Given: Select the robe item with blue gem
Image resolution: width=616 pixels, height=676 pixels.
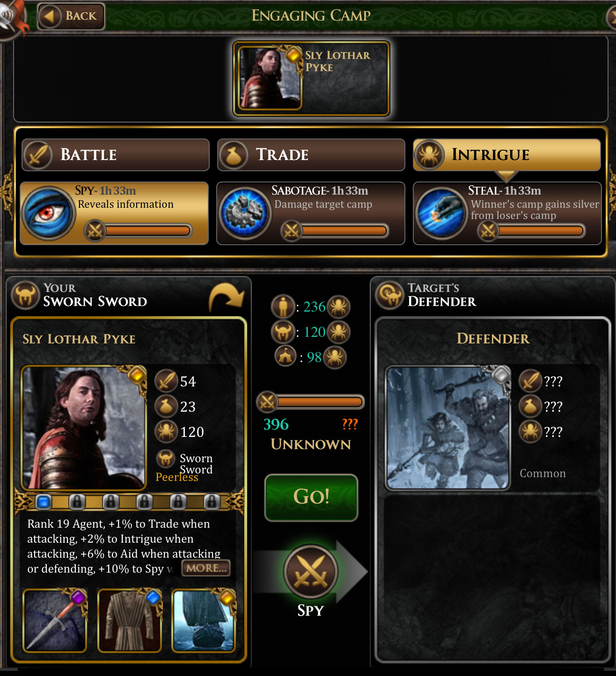Looking at the screenshot, I should pyautogui.click(x=130, y=620).
